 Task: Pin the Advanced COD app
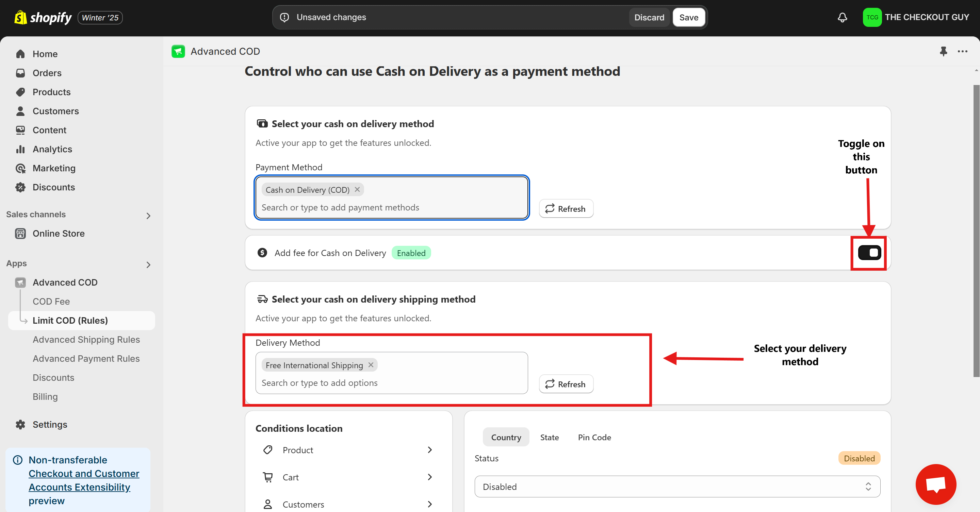click(944, 51)
